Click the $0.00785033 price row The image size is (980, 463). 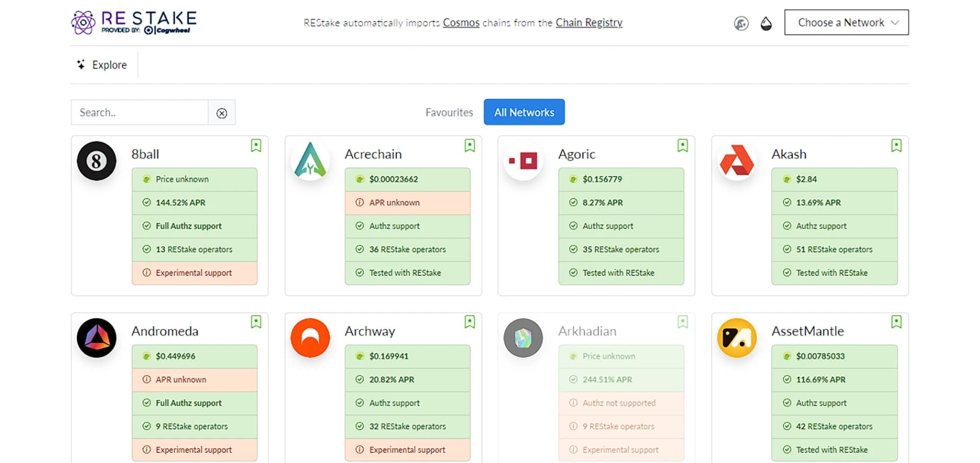835,356
